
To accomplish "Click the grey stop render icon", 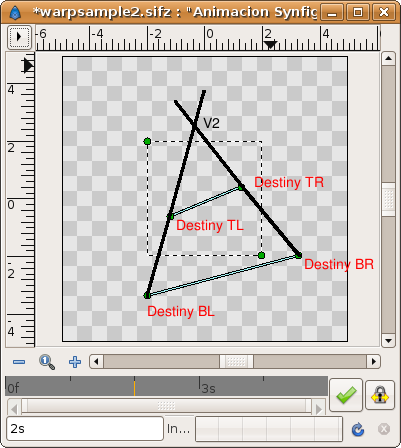I will tap(384, 429).
